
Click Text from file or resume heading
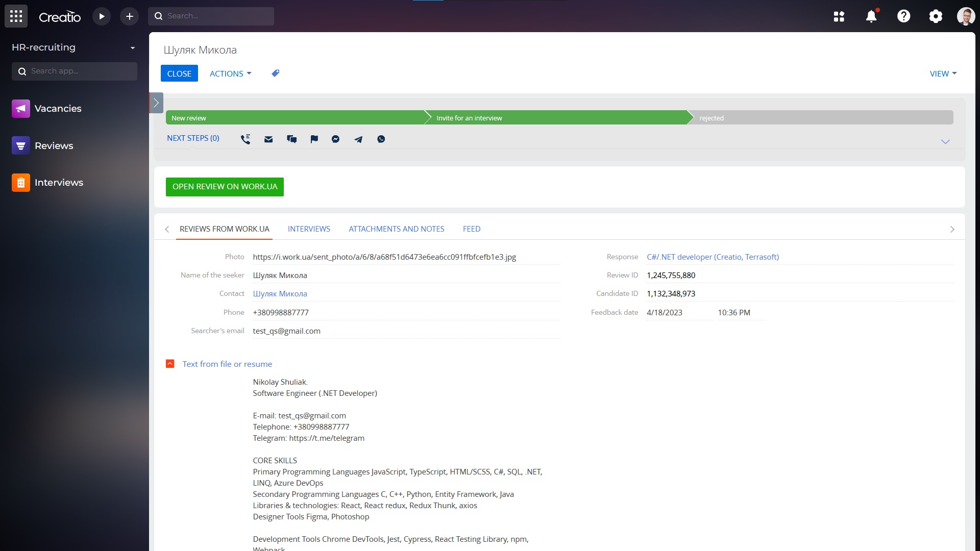click(x=227, y=364)
